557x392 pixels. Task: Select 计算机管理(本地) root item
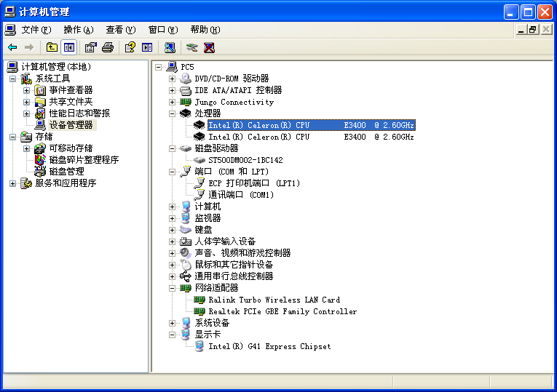56,67
